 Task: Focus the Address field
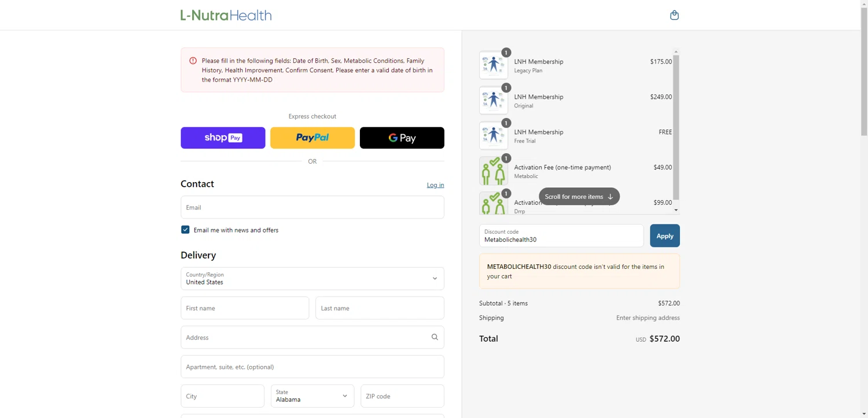[312, 337]
